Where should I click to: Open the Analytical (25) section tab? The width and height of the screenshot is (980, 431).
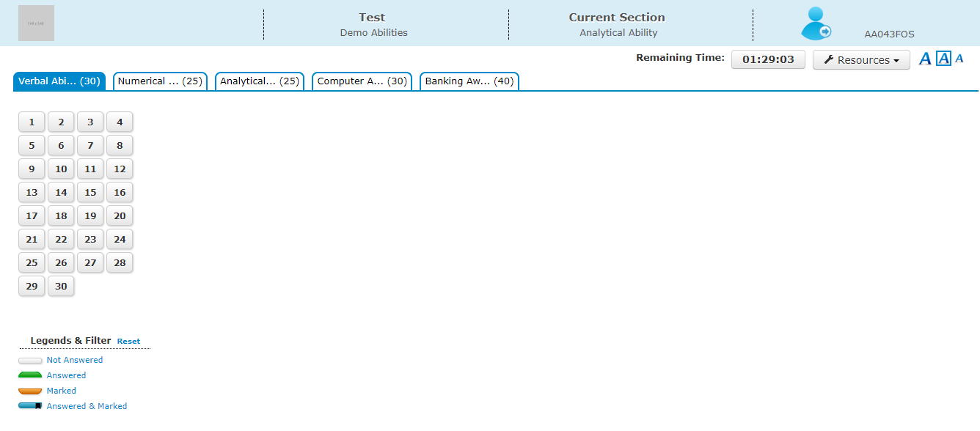click(260, 81)
